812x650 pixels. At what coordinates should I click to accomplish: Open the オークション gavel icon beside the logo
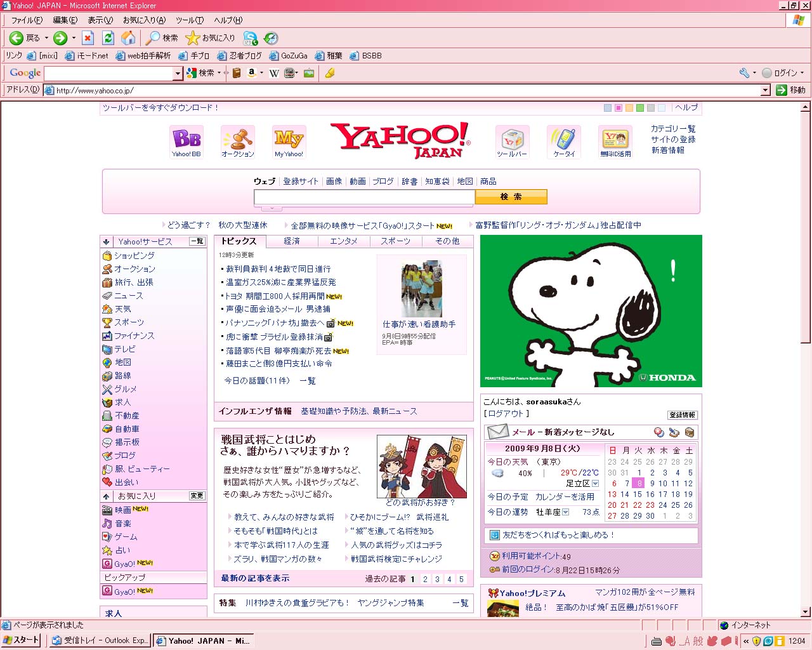[238, 142]
